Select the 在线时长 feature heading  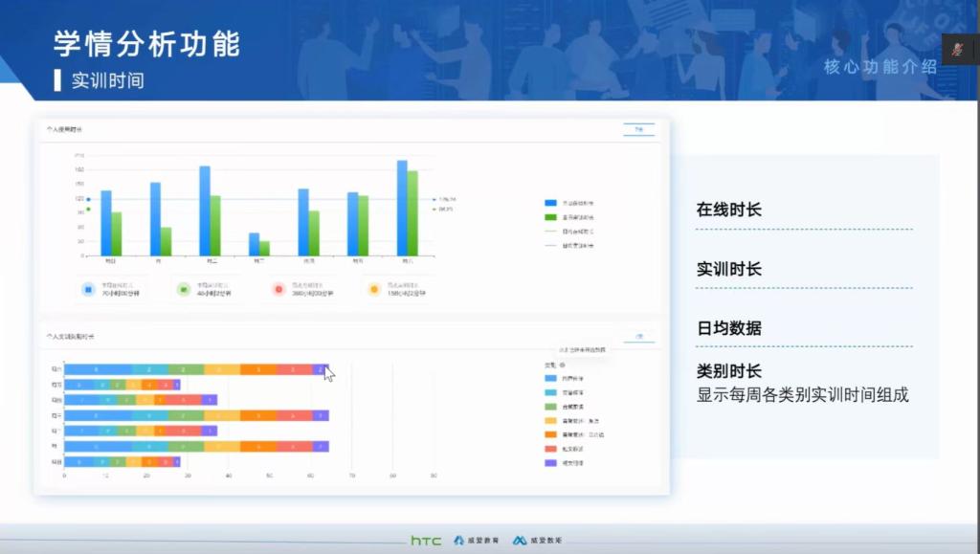[728, 210]
